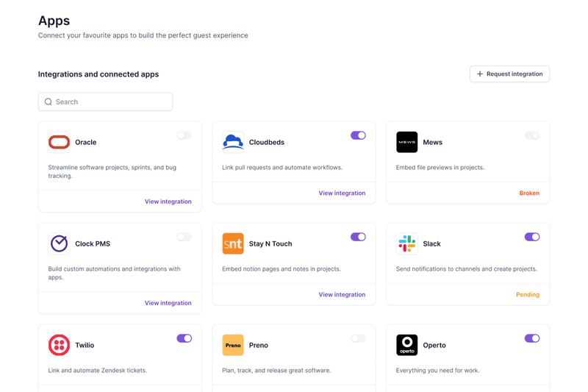Disable the Cloudbeds integration toggle
Screen dimensions: 588x392
(x=358, y=135)
